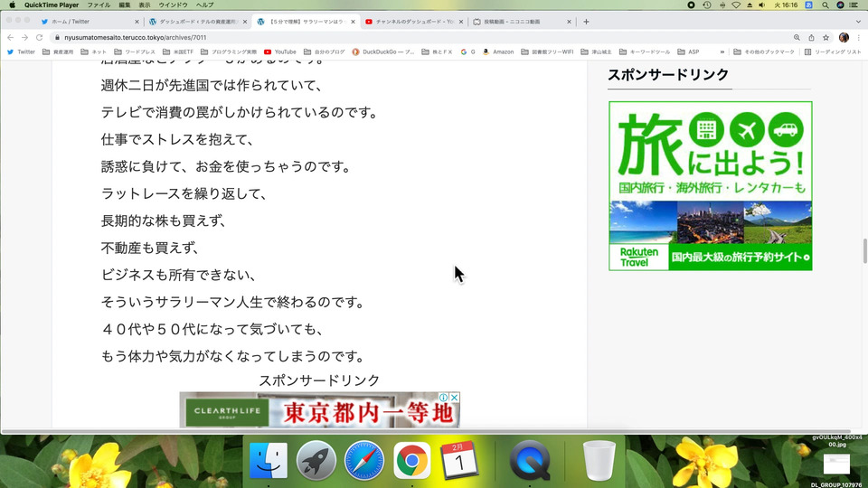
Task: Click the CLEARTH LIFE 東京都内一等地 ad banner
Action: tap(319, 410)
